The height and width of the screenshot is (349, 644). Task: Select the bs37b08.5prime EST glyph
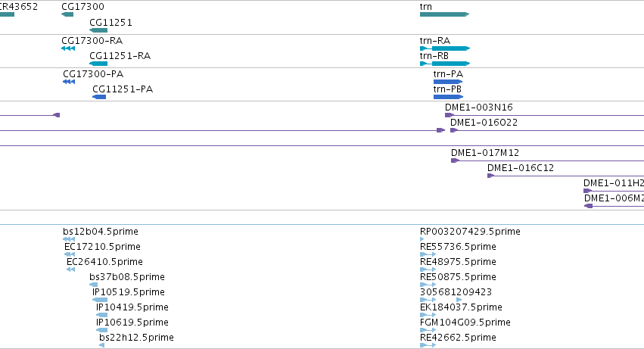click(x=94, y=285)
